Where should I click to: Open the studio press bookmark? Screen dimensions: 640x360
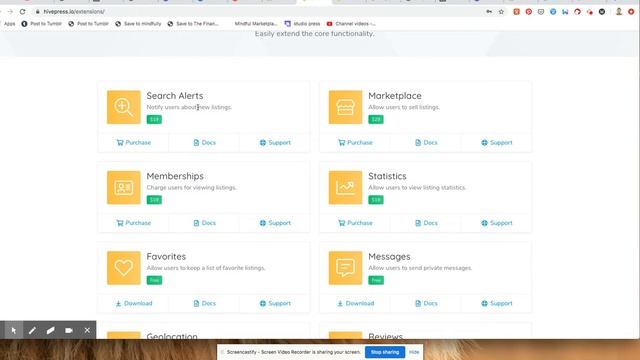click(302, 24)
